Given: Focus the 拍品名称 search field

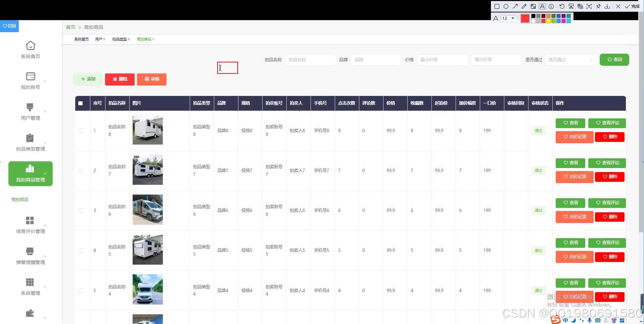Looking at the screenshot, I should tap(310, 60).
